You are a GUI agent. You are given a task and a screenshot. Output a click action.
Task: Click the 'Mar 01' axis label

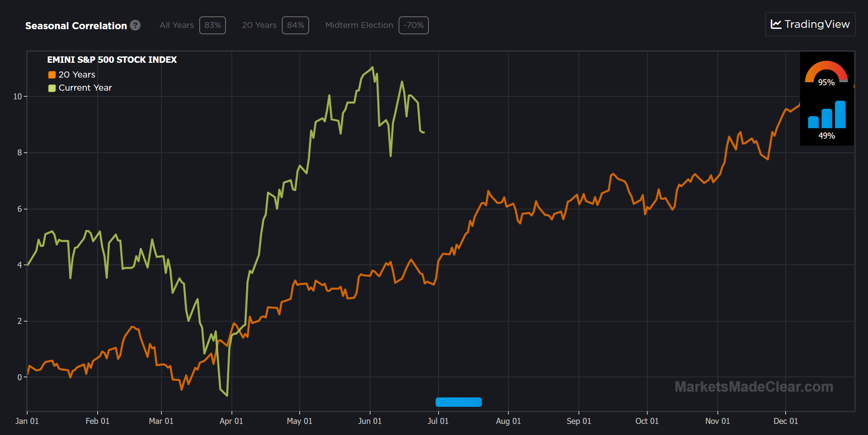pyautogui.click(x=161, y=421)
